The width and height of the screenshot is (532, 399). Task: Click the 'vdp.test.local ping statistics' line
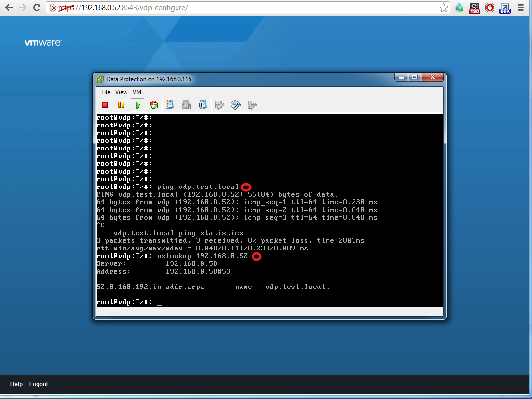[x=178, y=233]
